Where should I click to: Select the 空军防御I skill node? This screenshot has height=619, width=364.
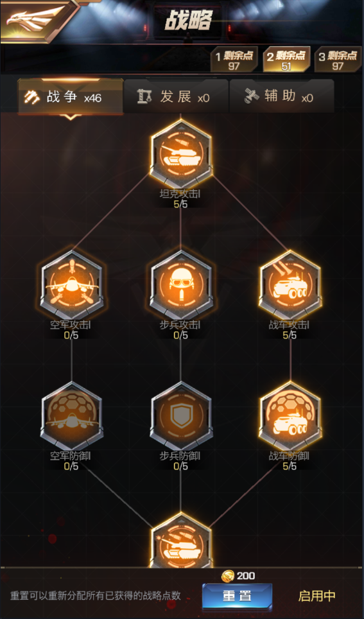(x=72, y=416)
